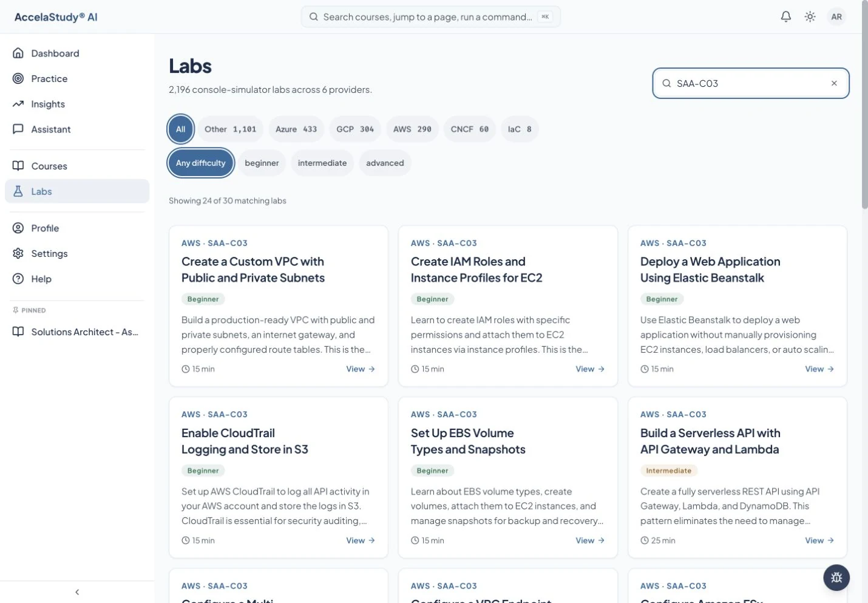Filter by beginner difficulty
Screen dimensions: 868x603
tap(262, 163)
